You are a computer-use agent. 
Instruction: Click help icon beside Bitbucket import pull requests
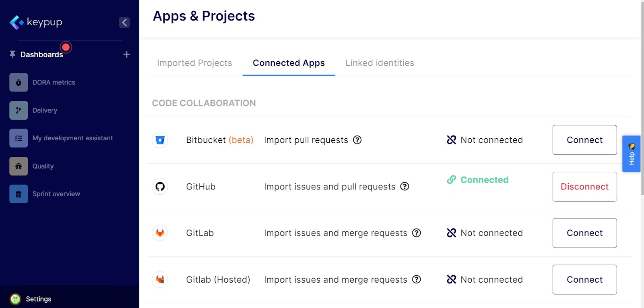click(x=357, y=140)
